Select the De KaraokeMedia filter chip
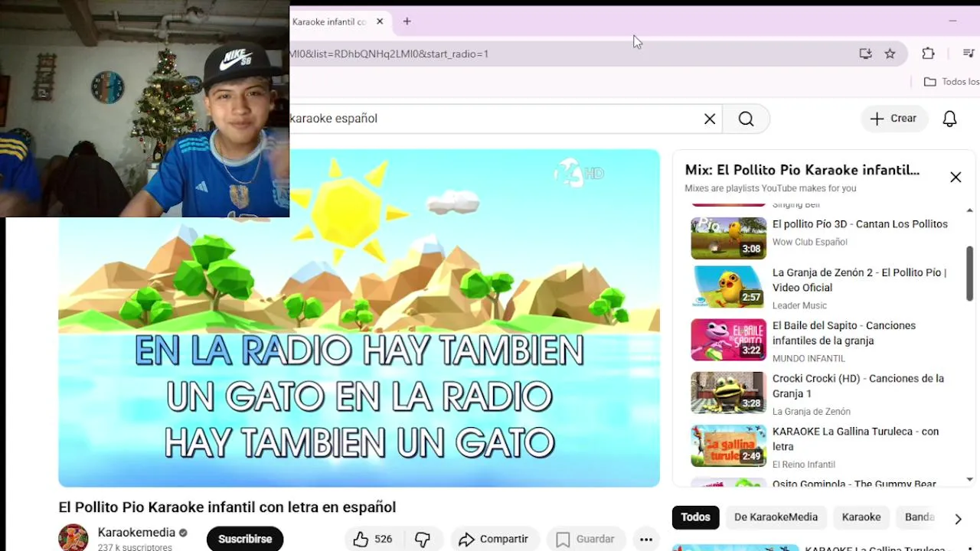 776,517
